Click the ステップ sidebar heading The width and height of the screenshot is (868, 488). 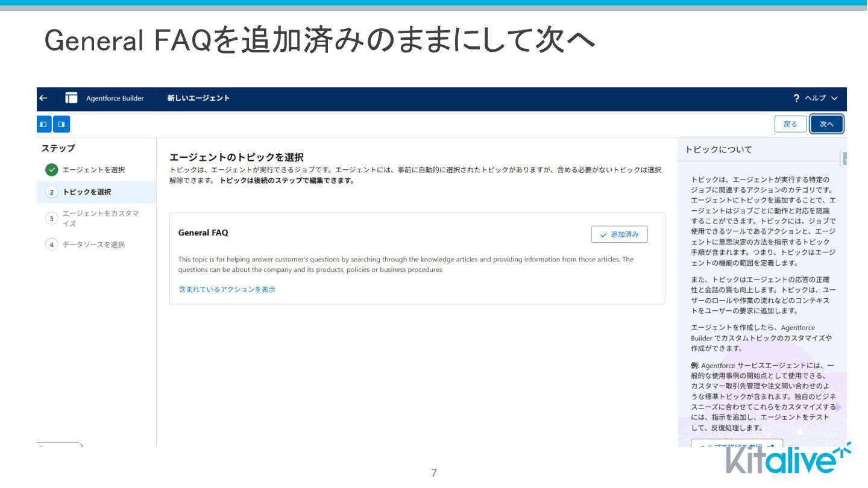point(58,148)
